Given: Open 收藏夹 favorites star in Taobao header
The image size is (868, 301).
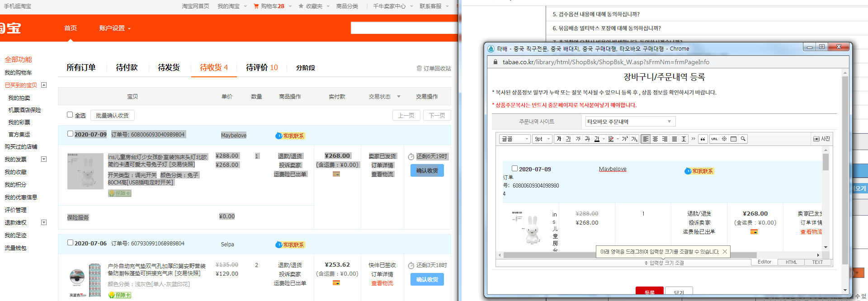Looking at the screenshot, I should tap(311, 6).
